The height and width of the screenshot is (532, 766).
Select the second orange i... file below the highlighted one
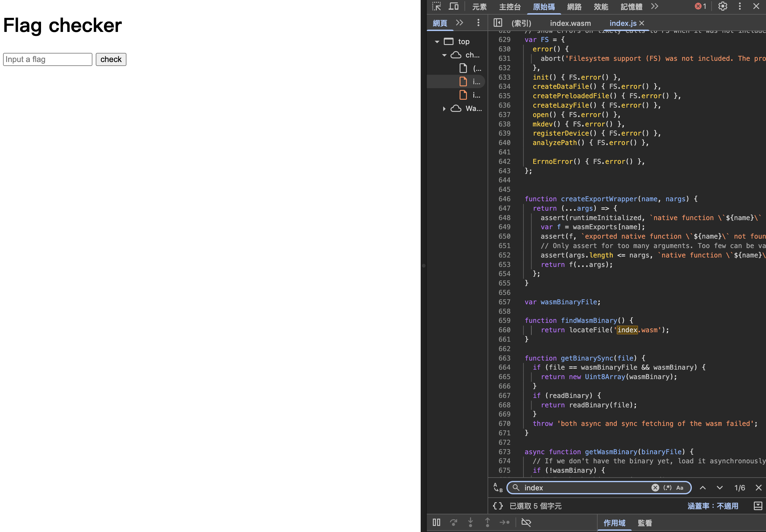point(470,95)
